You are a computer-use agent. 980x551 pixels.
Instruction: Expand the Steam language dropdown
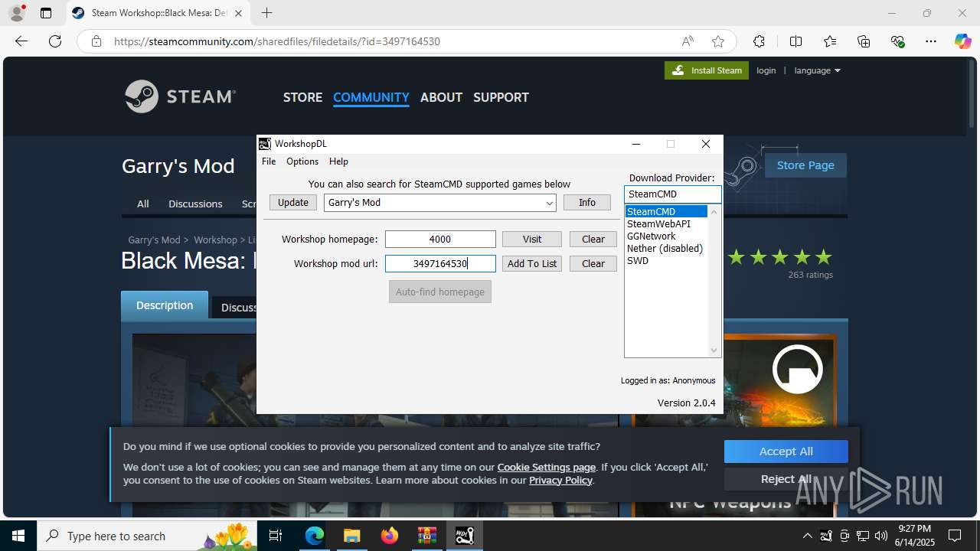tap(817, 70)
